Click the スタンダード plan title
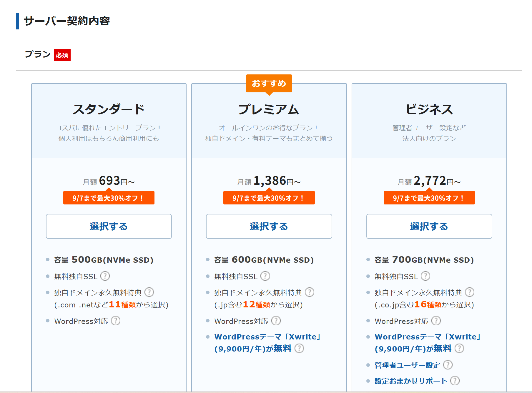 tap(109, 109)
